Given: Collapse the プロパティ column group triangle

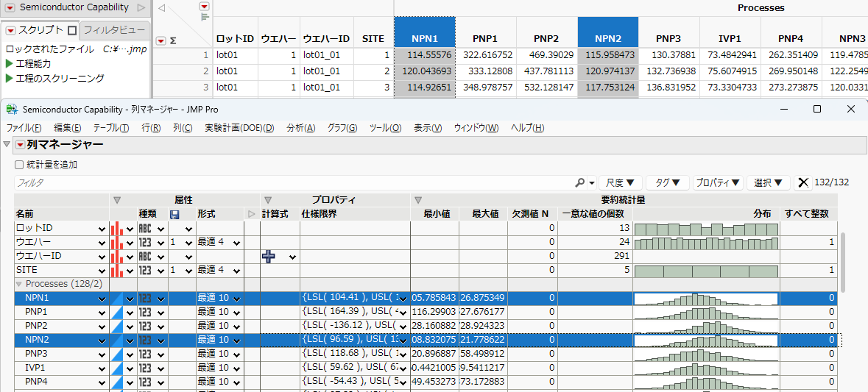Looking at the screenshot, I should click(x=268, y=200).
